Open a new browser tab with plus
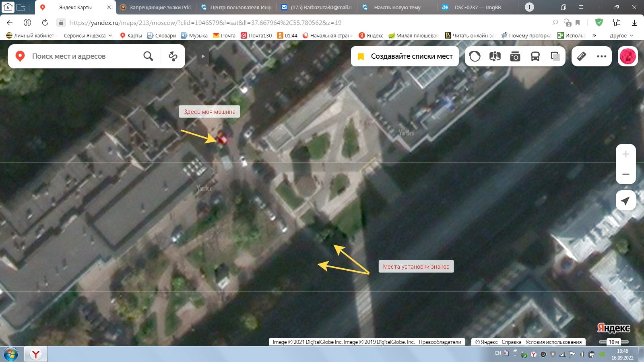 [530, 7]
